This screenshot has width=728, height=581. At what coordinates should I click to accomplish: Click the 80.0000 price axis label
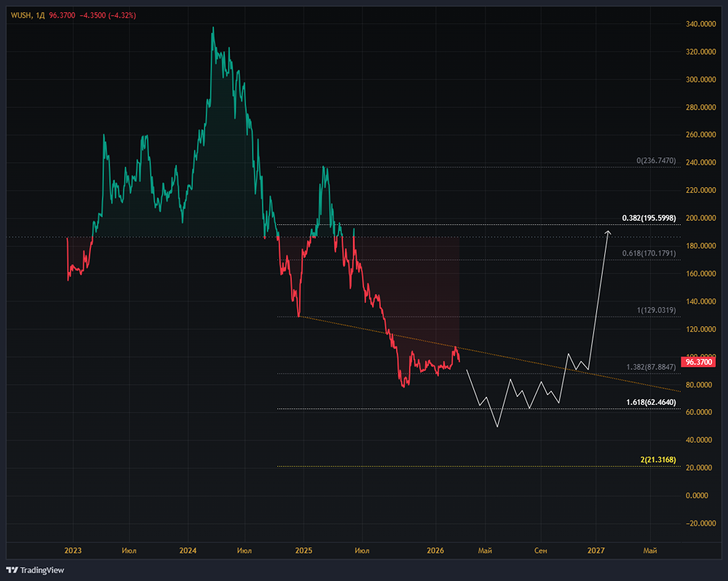point(699,385)
